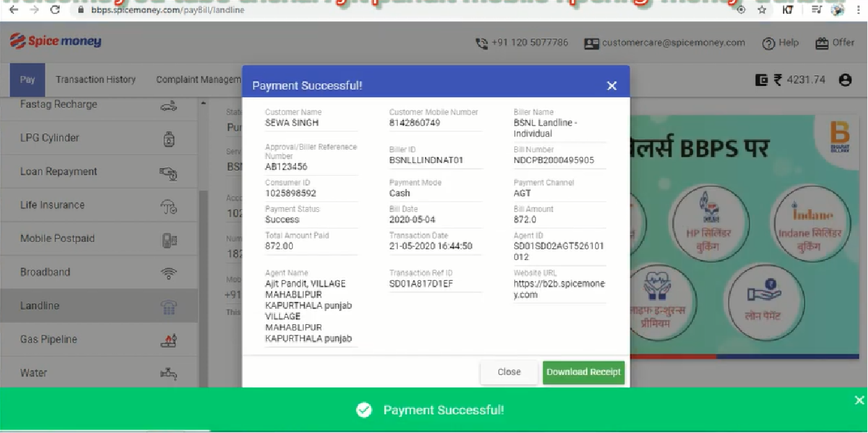Click the phone icon beside +91 120 5077786

(x=481, y=43)
